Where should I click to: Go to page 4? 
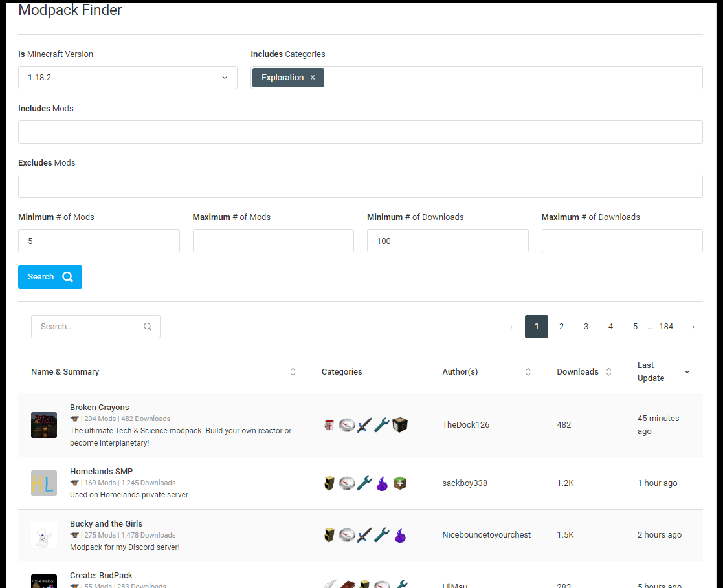point(610,327)
